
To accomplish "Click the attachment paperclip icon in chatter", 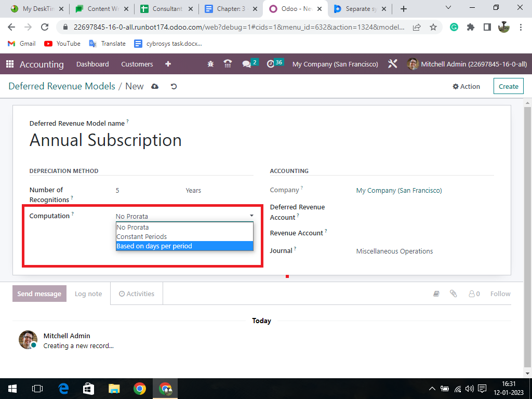I will pyautogui.click(x=453, y=294).
